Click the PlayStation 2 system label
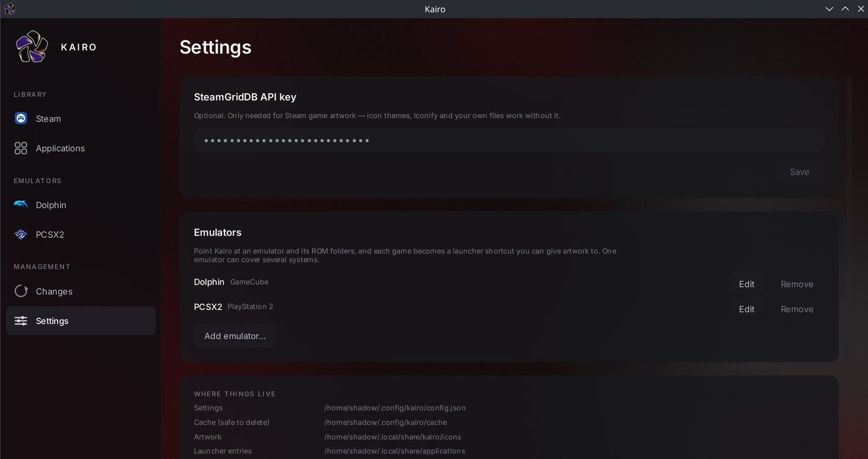868x459 pixels. (x=250, y=306)
